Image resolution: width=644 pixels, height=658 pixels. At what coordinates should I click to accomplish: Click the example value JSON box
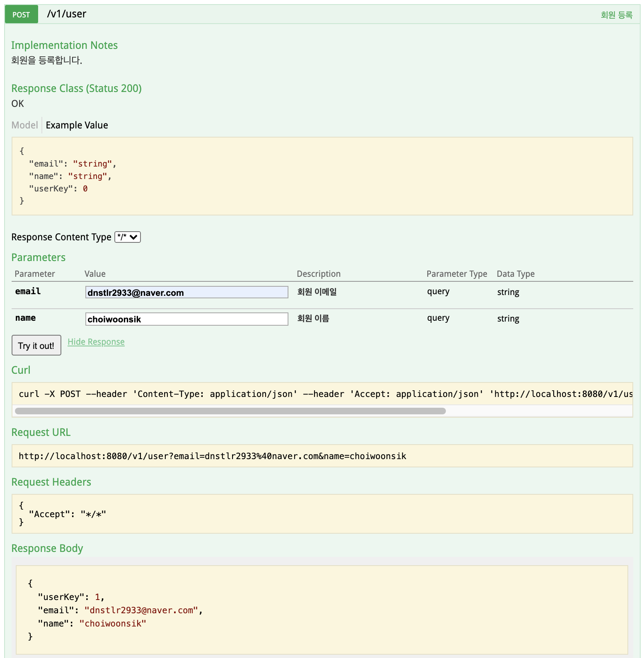pyautogui.click(x=322, y=176)
